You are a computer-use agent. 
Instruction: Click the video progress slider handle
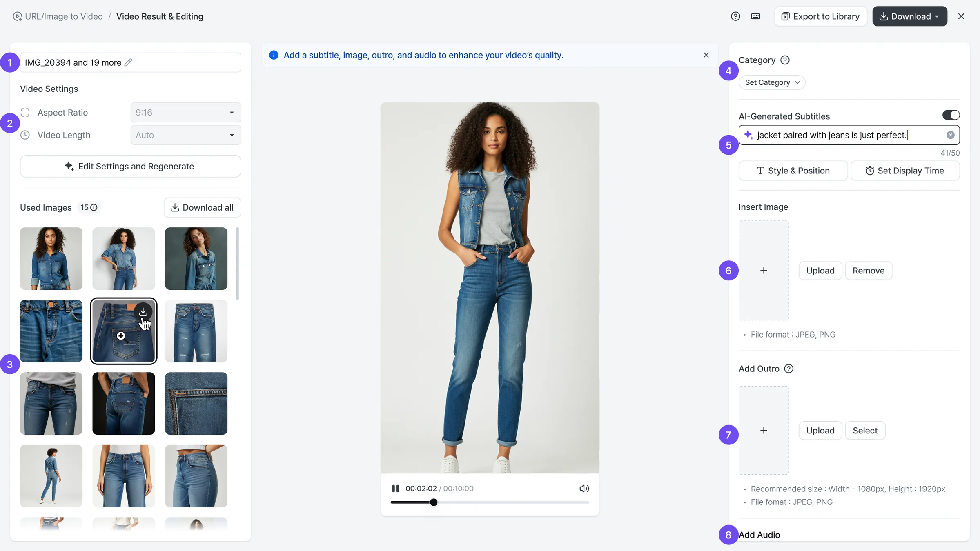(x=434, y=502)
